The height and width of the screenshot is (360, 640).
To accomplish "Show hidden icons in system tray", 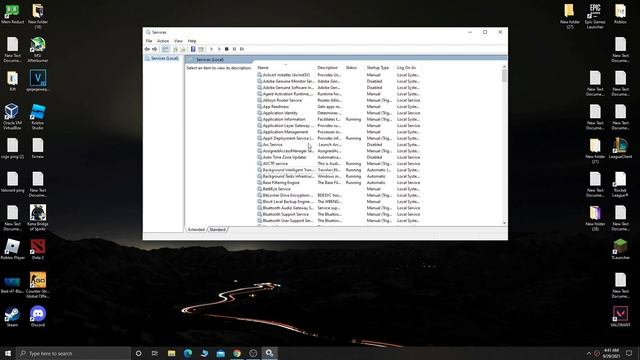I will (589, 353).
